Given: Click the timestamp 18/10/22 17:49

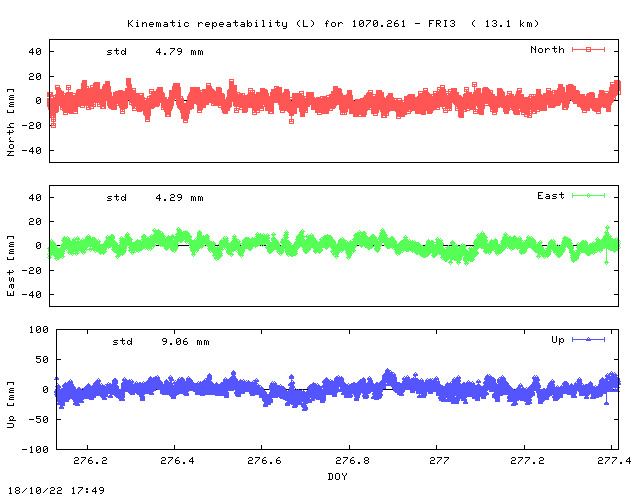Looking at the screenshot, I should tap(56, 490).
